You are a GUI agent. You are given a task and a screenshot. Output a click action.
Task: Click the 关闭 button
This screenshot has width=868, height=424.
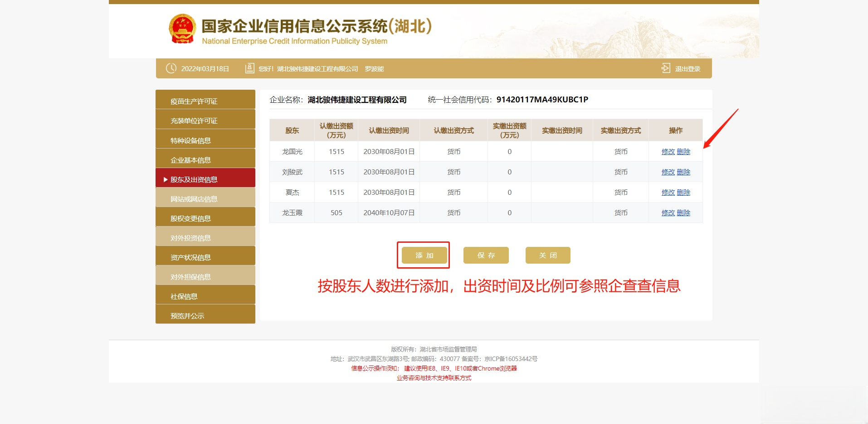point(548,255)
